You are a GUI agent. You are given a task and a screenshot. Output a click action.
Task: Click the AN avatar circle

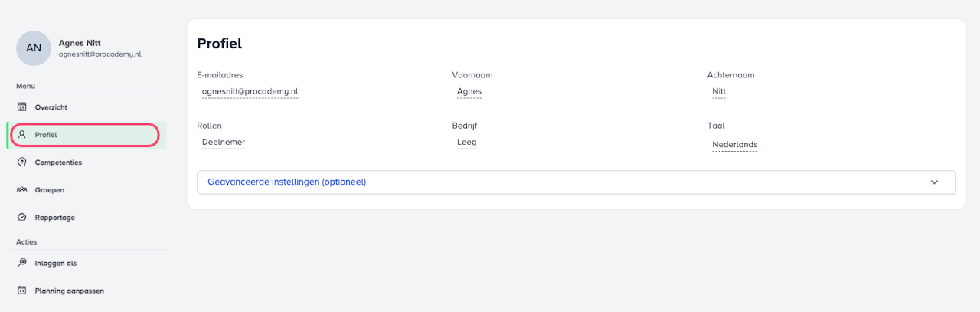click(34, 48)
